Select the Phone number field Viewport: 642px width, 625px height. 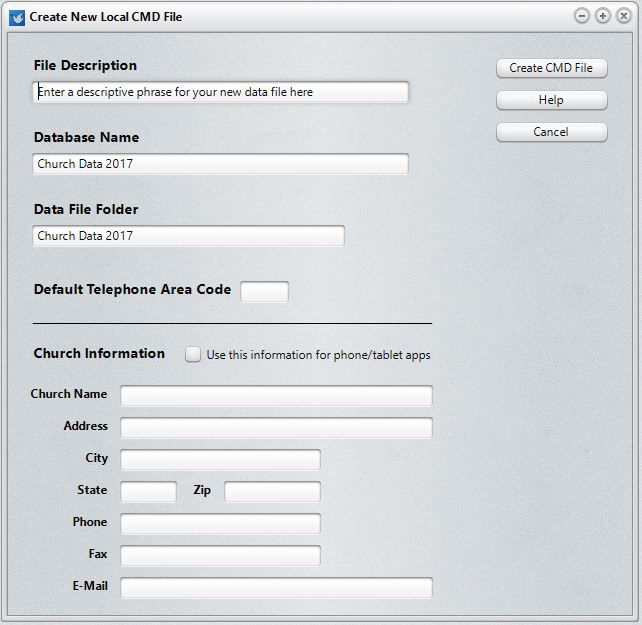[220, 523]
